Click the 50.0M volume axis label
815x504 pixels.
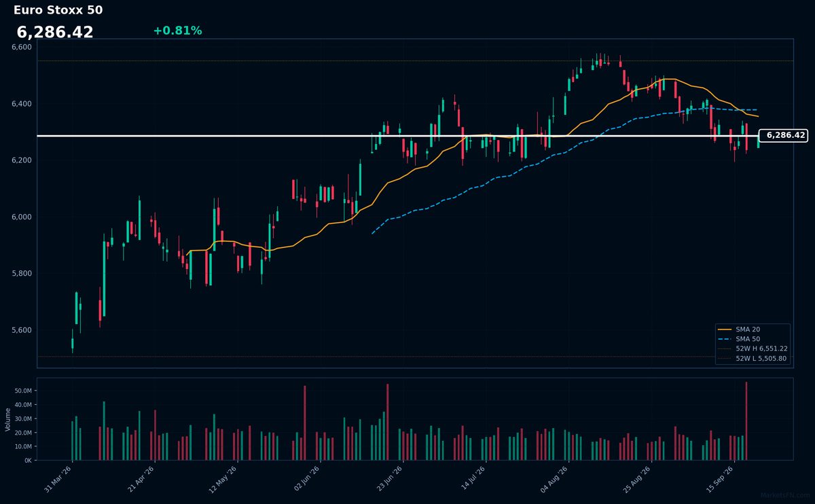[23, 391]
